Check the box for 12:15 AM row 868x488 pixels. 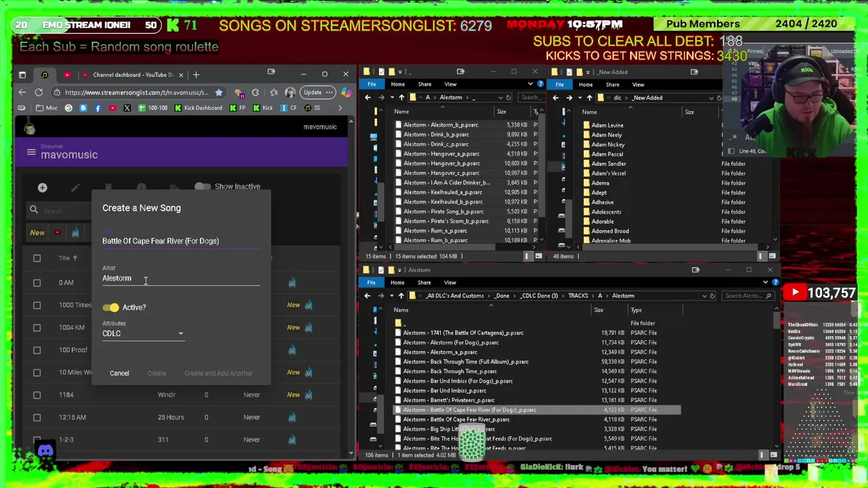37,418
